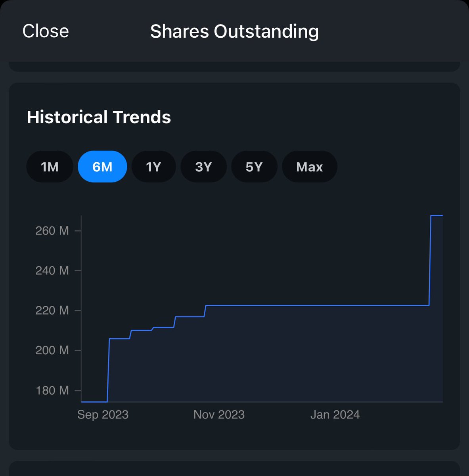Tap the Shares Outstanding title
This screenshot has width=469, height=476.
coord(234,31)
